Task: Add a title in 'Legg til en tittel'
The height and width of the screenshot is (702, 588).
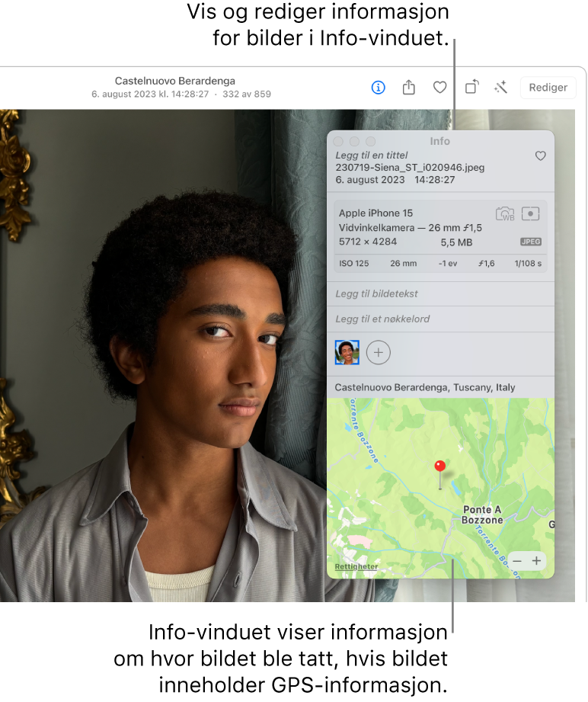Action: 372,155
